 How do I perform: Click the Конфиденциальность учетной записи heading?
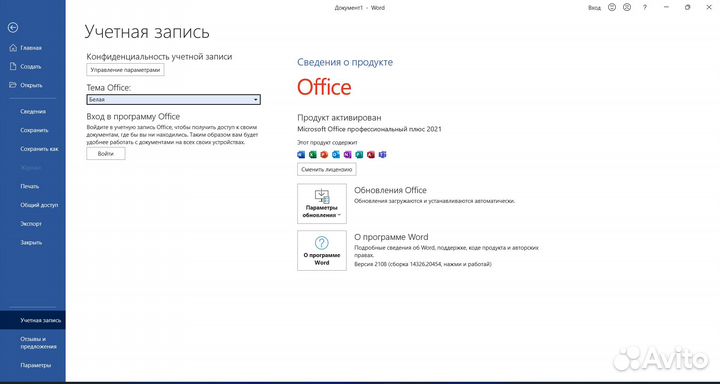pos(159,56)
